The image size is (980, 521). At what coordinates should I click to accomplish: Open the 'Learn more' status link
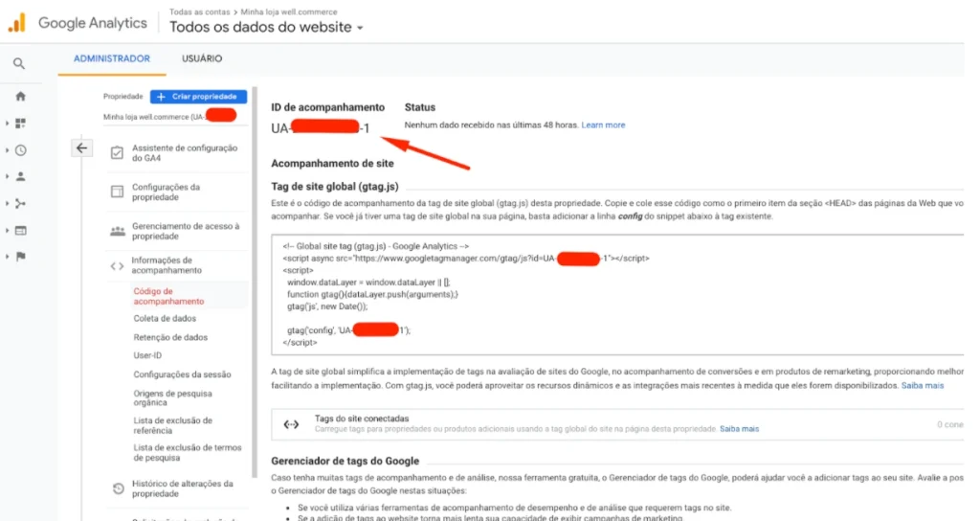click(603, 125)
